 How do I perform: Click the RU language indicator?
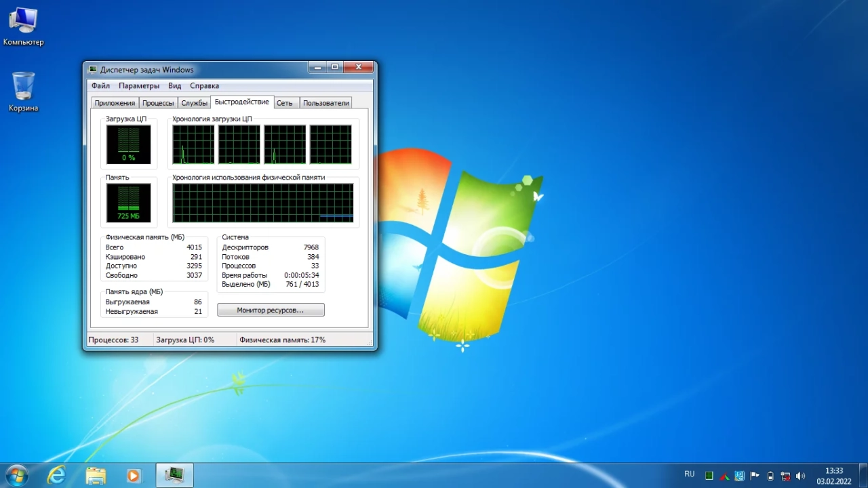(x=689, y=474)
